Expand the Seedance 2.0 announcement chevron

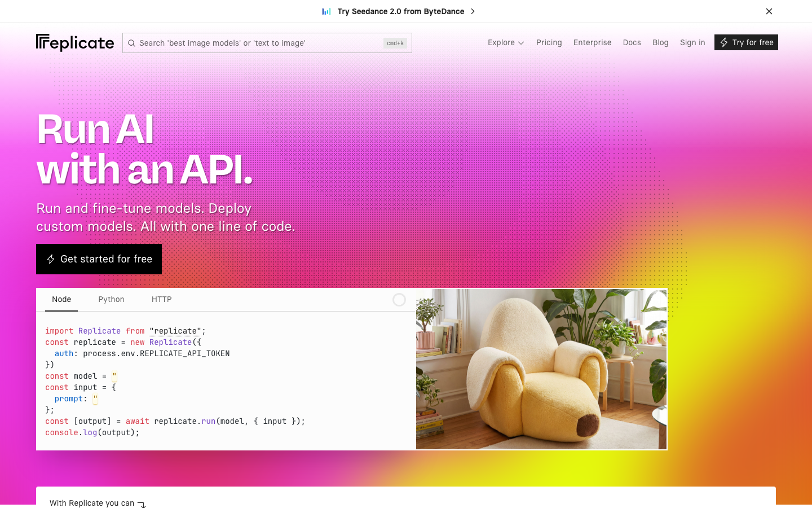473,11
